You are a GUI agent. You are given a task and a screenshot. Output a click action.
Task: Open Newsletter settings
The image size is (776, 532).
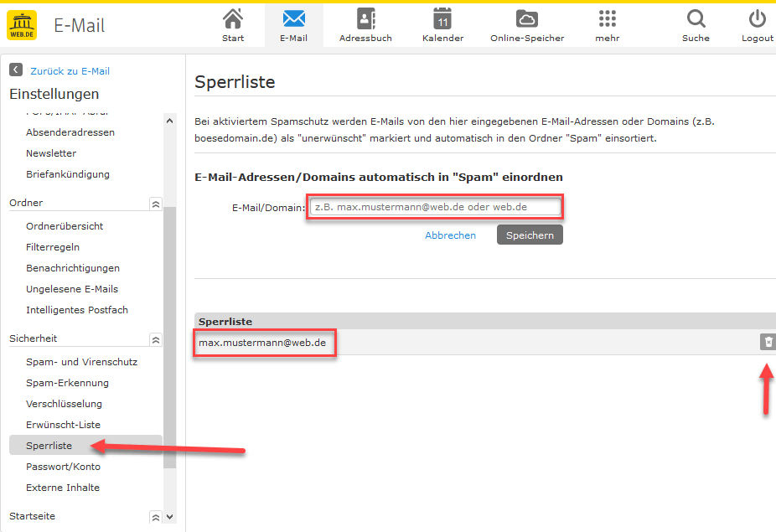click(51, 153)
